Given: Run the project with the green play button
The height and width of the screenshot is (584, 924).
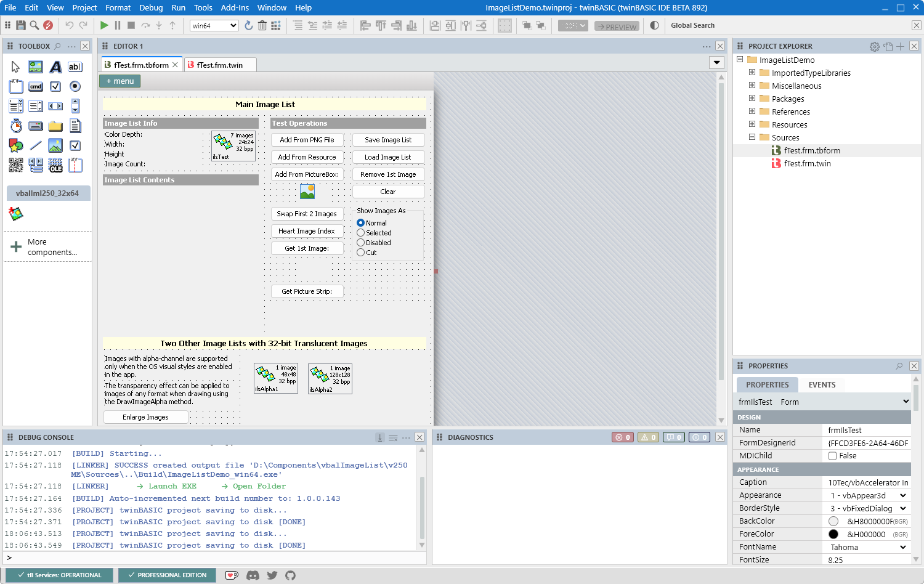Looking at the screenshot, I should pos(104,25).
